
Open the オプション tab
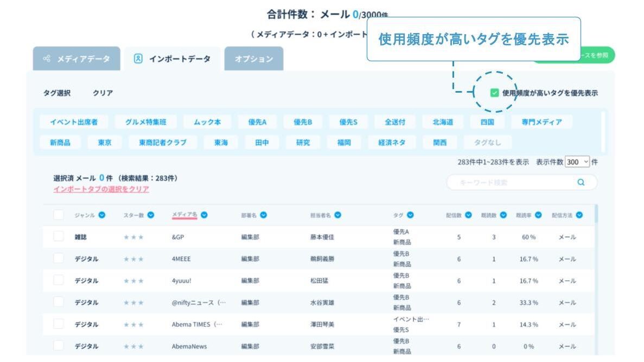(x=254, y=59)
